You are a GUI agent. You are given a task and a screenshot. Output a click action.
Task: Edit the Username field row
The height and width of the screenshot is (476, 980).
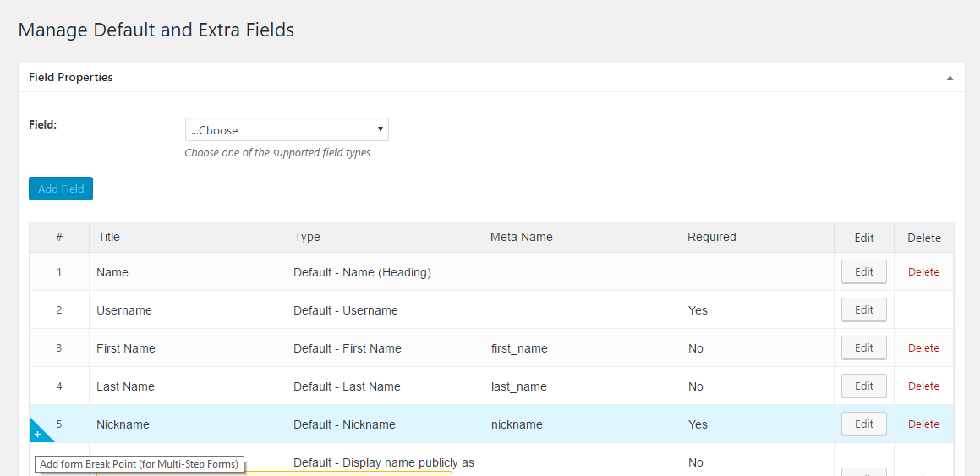[864, 309]
